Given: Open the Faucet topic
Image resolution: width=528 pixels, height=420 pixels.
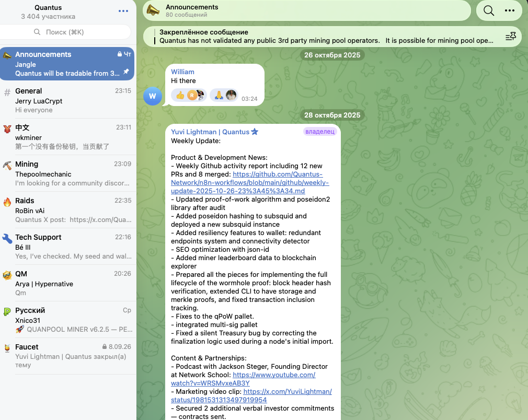Looking at the screenshot, I should tap(67, 356).
